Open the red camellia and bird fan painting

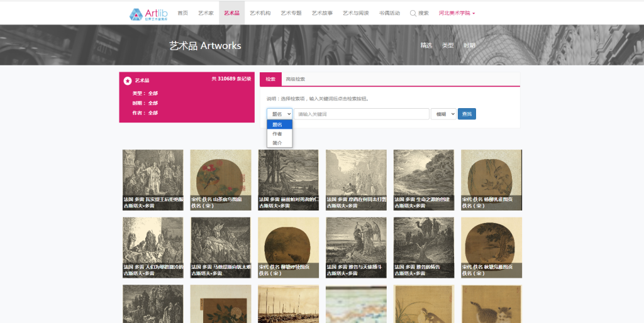(221, 180)
